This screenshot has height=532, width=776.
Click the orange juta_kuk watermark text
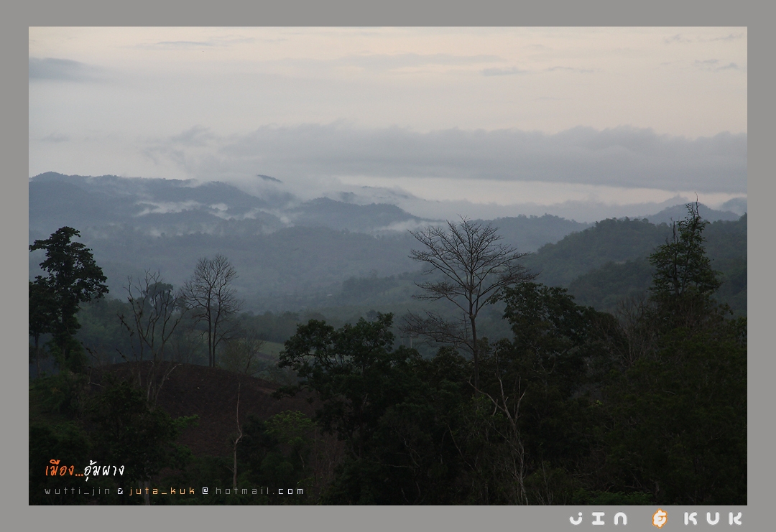coord(162,491)
